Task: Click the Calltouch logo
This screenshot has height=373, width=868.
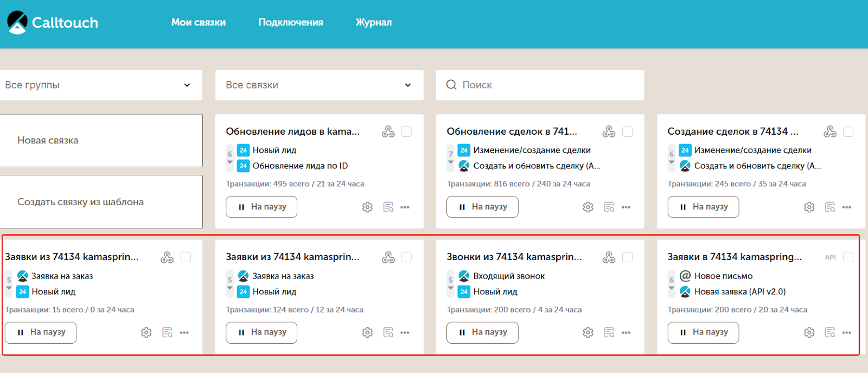Action: [x=53, y=22]
